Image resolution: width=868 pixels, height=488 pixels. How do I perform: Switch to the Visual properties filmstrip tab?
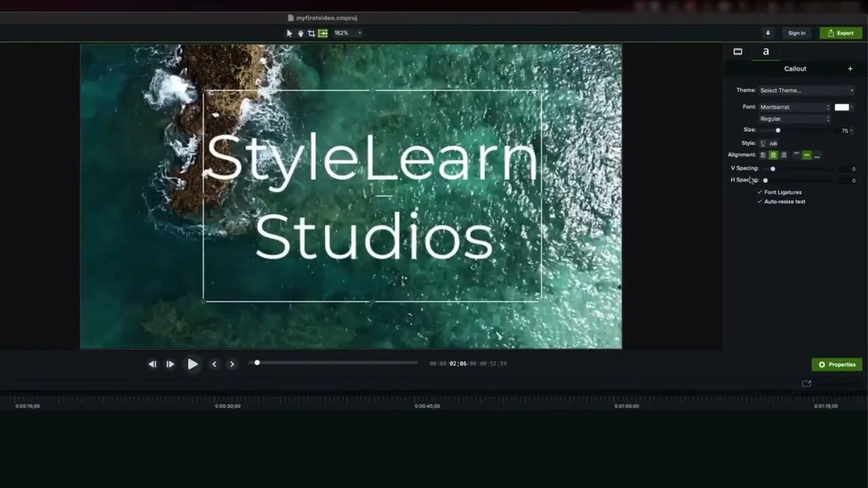click(738, 52)
